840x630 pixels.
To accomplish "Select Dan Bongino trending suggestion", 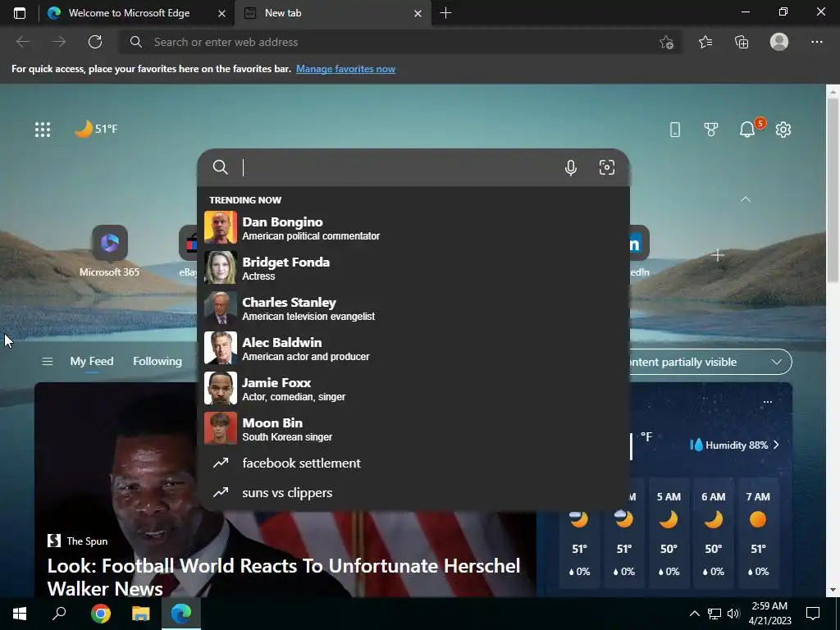I will click(x=413, y=228).
